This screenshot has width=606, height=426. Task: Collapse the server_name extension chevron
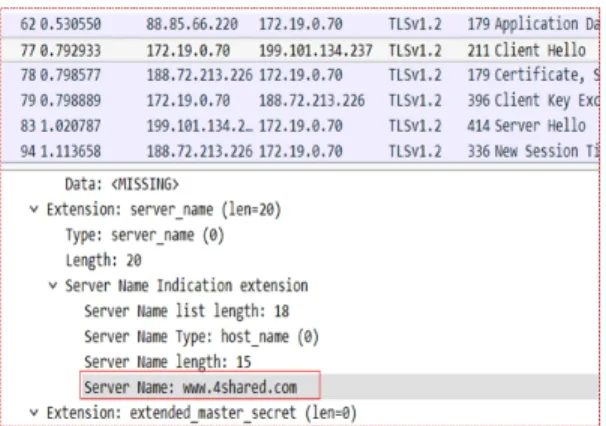tap(34, 210)
